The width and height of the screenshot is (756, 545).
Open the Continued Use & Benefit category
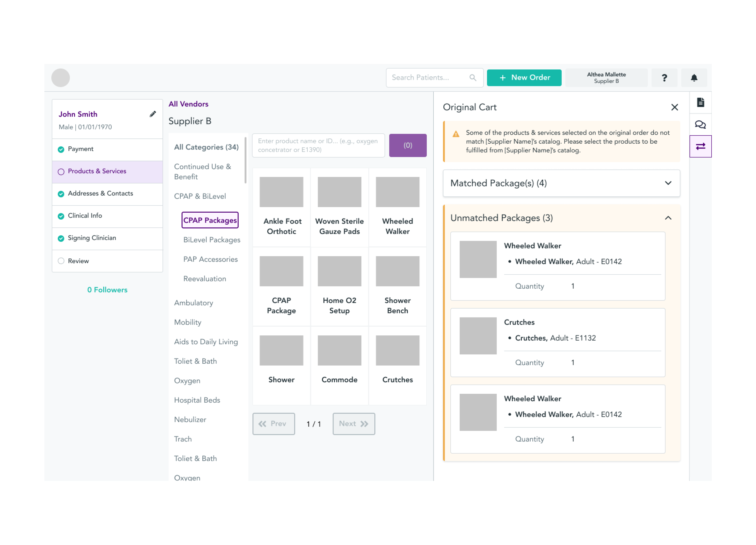click(x=202, y=172)
